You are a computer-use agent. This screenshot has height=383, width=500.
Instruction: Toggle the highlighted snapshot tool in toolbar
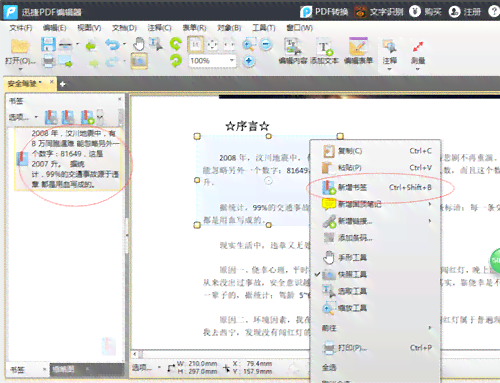click(x=139, y=61)
